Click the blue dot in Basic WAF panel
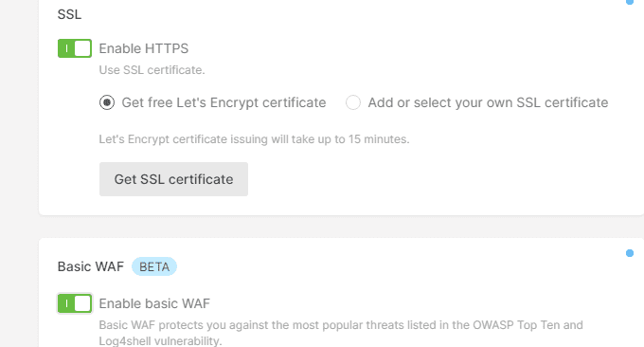This screenshot has height=347, width=644. point(630,253)
